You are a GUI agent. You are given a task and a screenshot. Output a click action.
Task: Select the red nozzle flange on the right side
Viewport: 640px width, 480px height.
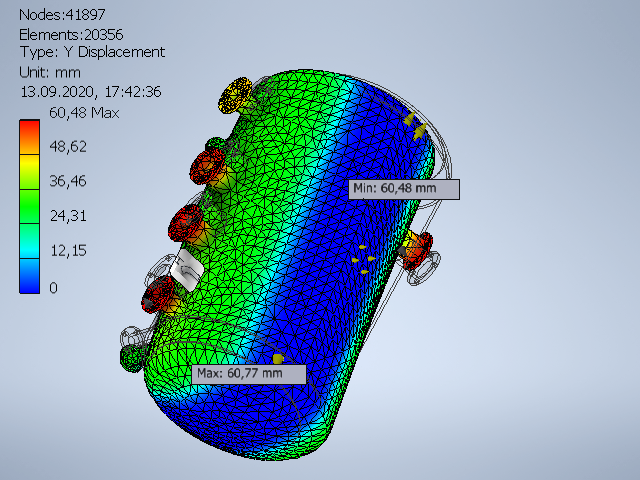point(417,250)
